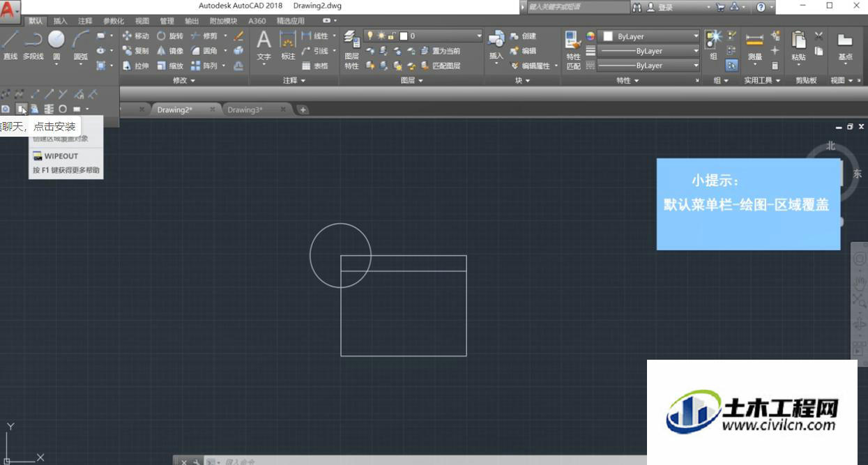The image size is (868, 465).
Task: Click Edit Attributes (编辑属性) button
Action: [531, 66]
